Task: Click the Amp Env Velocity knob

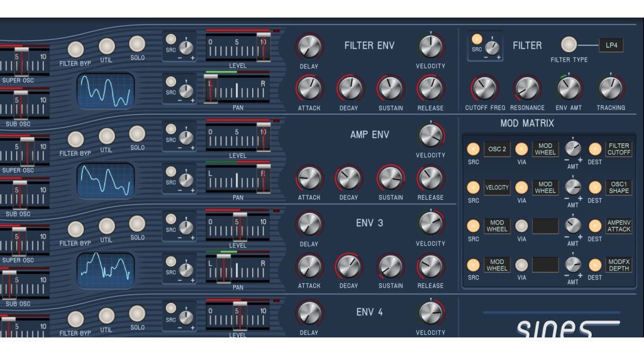Action: click(x=430, y=136)
